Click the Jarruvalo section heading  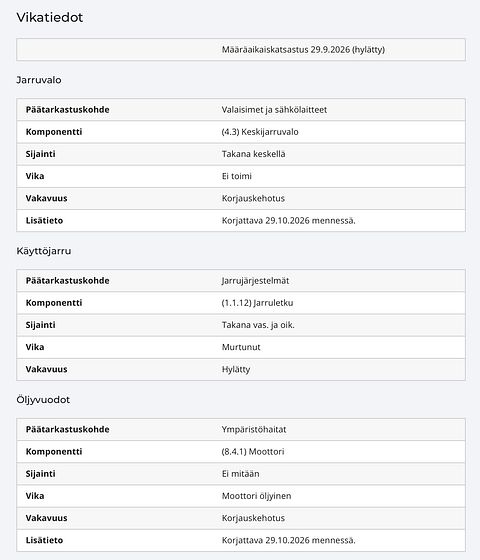39,80
